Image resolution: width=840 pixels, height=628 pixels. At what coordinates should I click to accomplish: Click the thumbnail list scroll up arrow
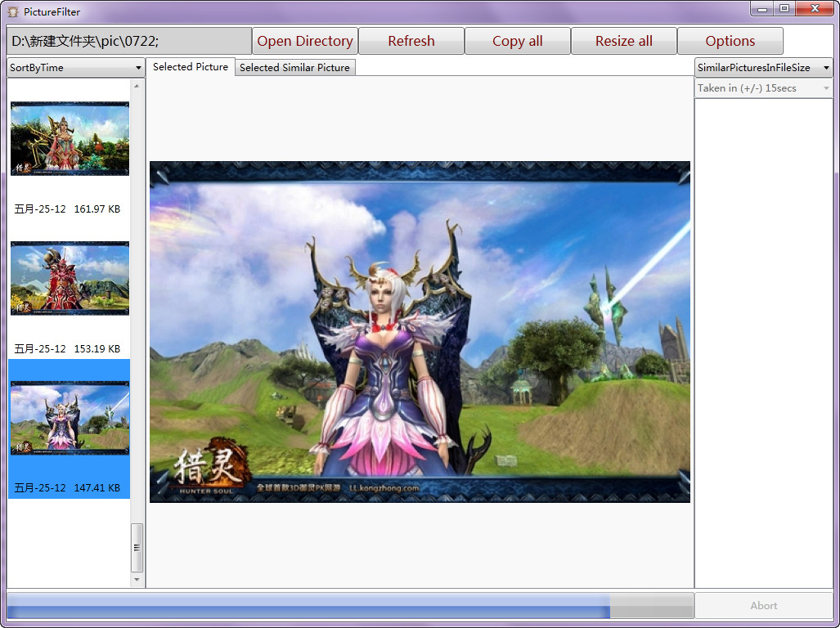click(137, 86)
